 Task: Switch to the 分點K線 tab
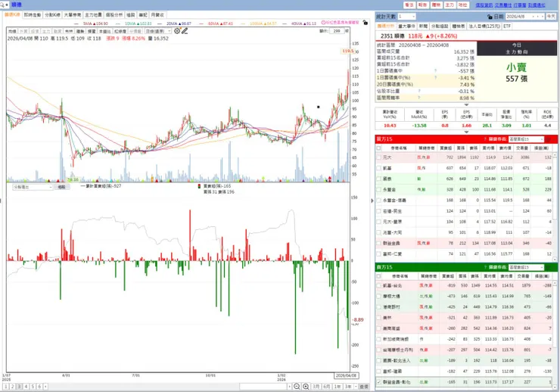click(52, 15)
